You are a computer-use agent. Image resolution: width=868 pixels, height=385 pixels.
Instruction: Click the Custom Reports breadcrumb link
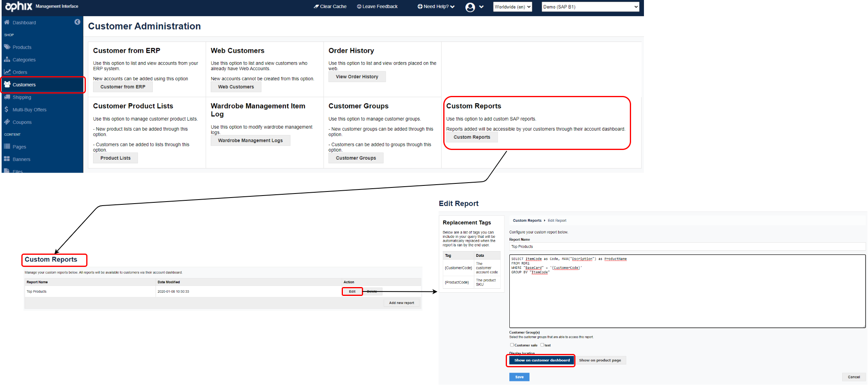pyautogui.click(x=527, y=221)
